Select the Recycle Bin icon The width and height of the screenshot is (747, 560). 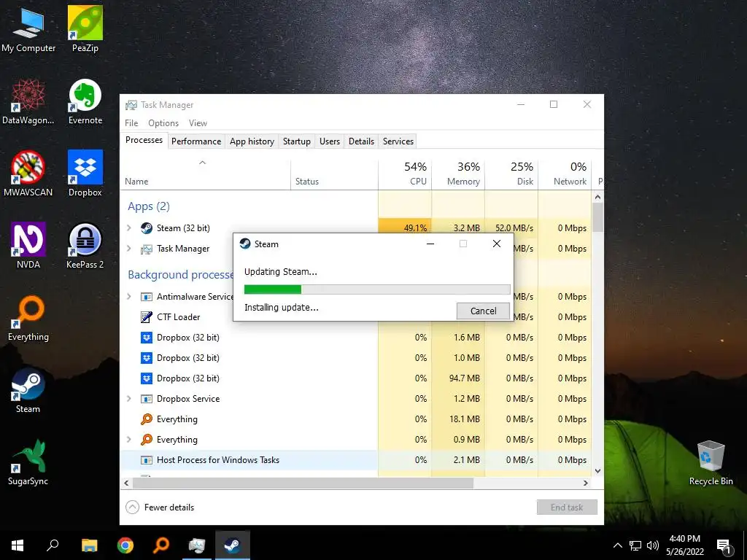pyautogui.click(x=711, y=463)
